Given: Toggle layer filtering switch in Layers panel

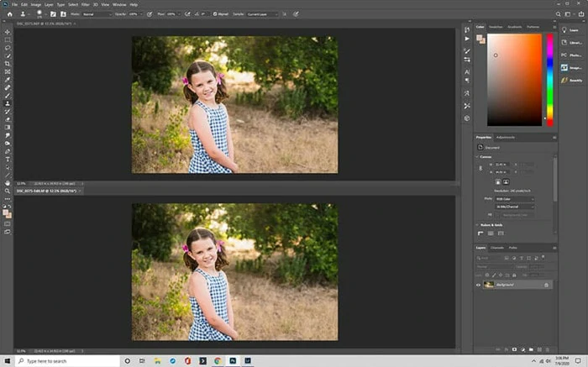Looking at the screenshot, I should click(x=543, y=258).
